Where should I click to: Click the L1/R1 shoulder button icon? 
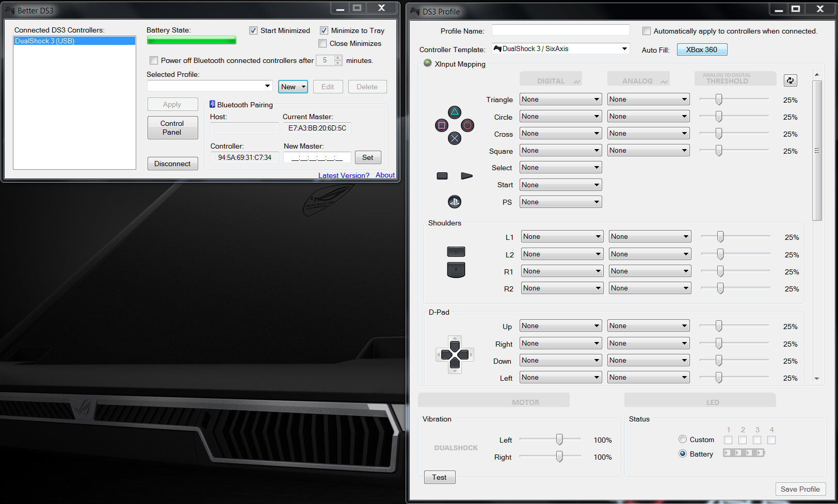click(456, 252)
